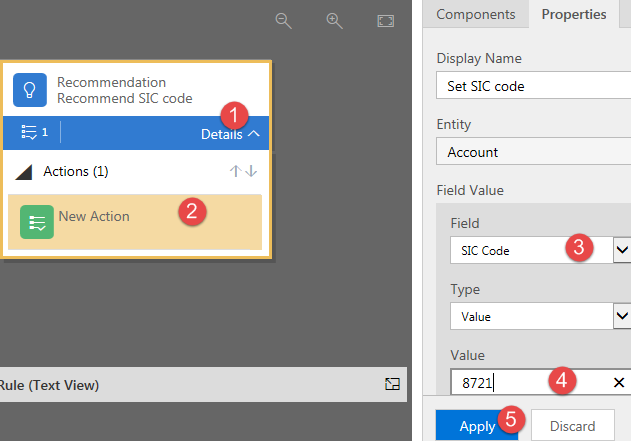This screenshot has height=441, width=631.
Task: Click the zoom in magnifier icon
Action: [334, 21]
